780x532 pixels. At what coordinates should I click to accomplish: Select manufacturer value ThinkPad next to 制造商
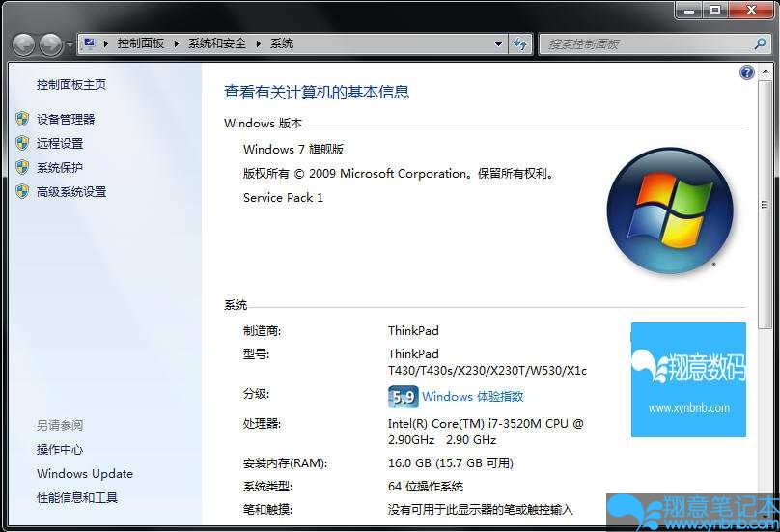click(413, 331)
